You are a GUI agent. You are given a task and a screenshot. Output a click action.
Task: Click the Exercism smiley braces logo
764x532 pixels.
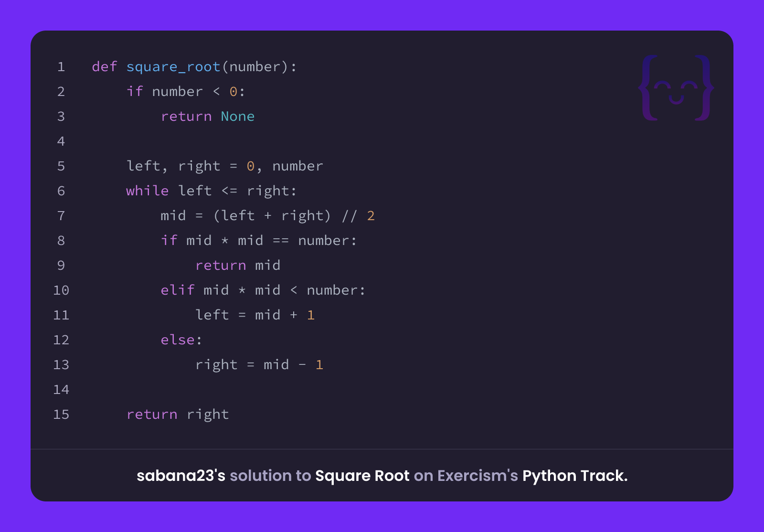click(x=676, y=88)
